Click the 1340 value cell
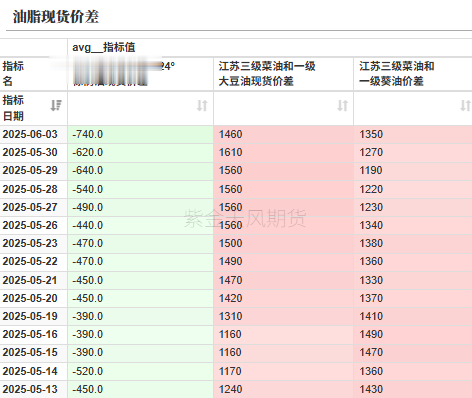 [413, 225]
